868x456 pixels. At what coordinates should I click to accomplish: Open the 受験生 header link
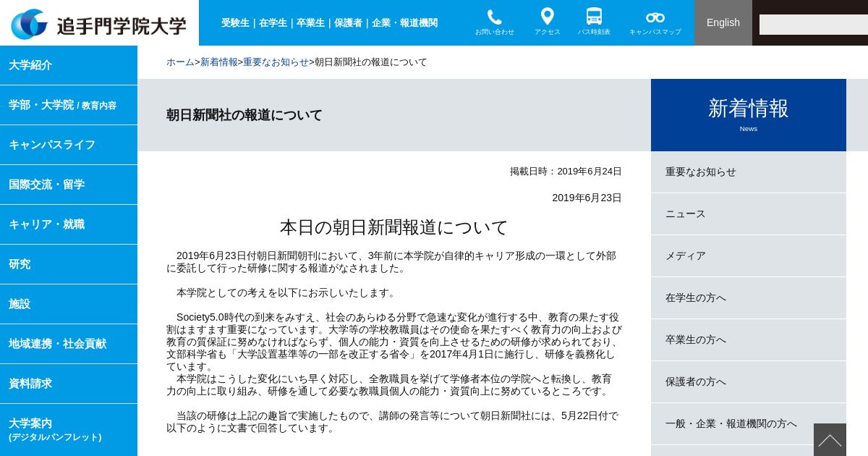pos(236,22)
